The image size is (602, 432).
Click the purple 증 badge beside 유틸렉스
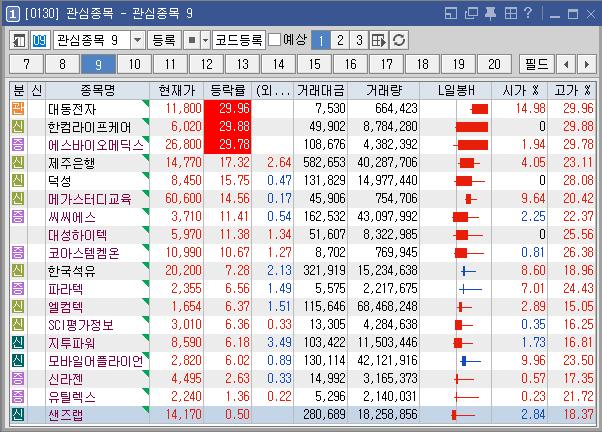(x=18, y=397)
